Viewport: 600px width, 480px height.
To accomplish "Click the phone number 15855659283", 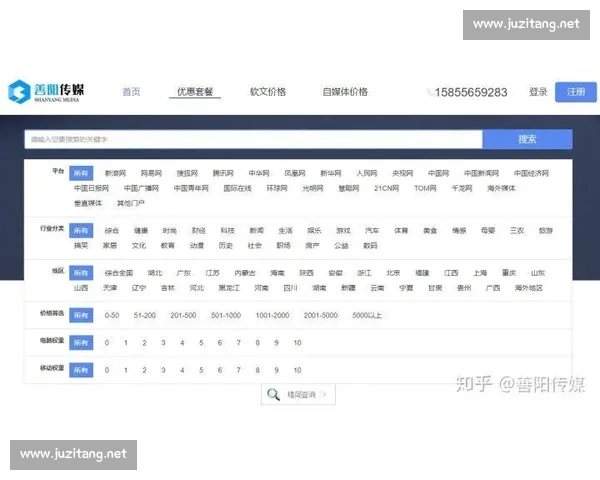I will pyautogui.click(x=471, y=92).
